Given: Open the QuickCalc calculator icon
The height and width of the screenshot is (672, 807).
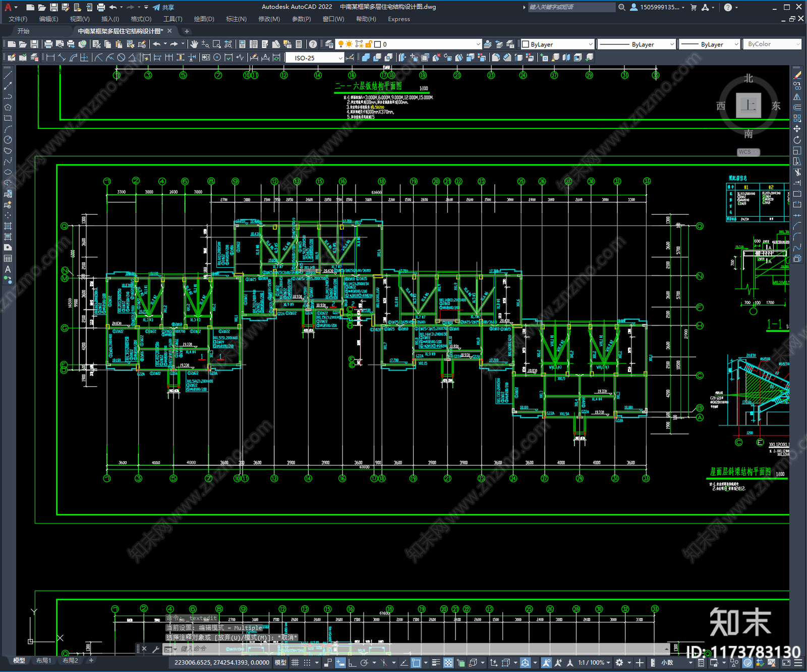Looking at the screenshot, I should (299, 44).
